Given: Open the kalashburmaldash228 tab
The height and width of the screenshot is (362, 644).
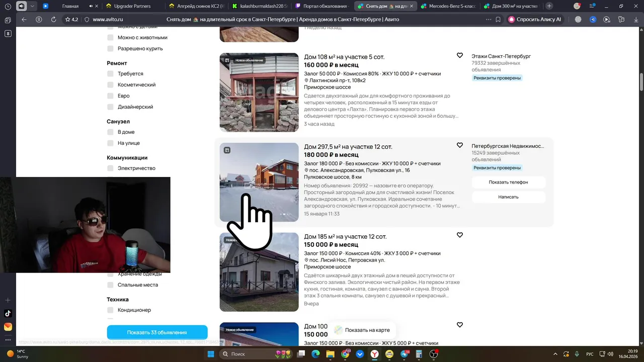Looking at the screenshot, I should tap(260, 6).
